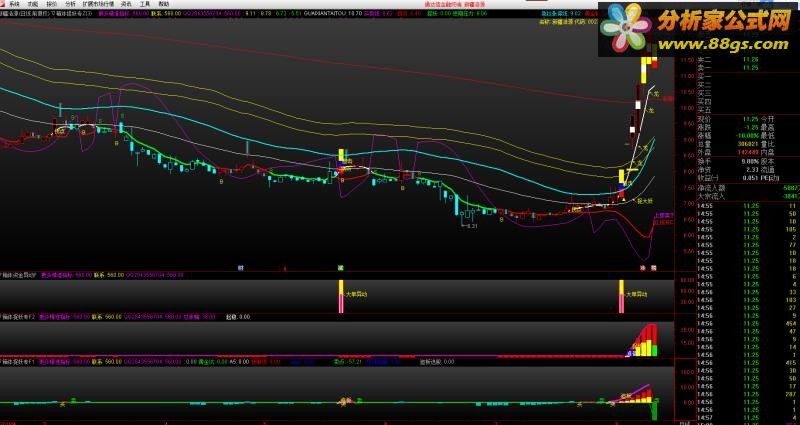
Task: Open the 资讯 menu
Action: tap(126, 4)
